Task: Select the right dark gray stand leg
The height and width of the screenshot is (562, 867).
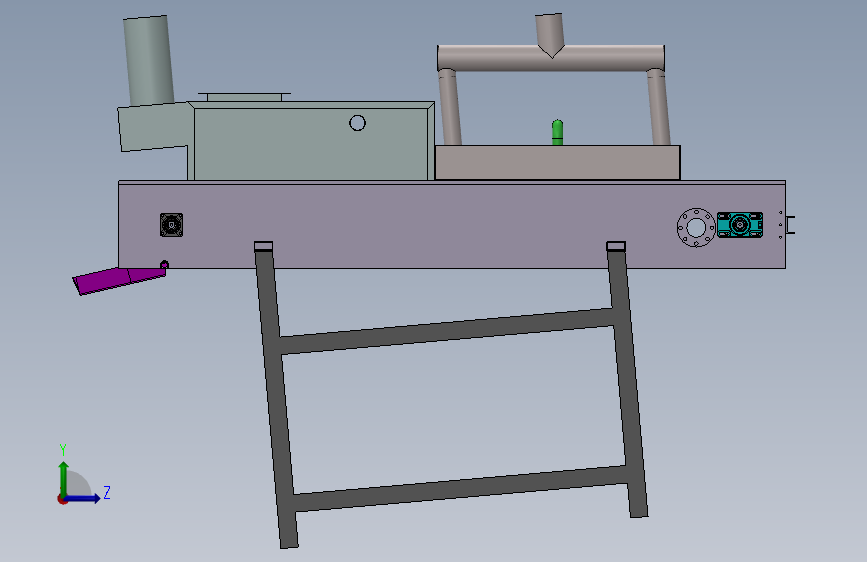Action: pos(628,383)
